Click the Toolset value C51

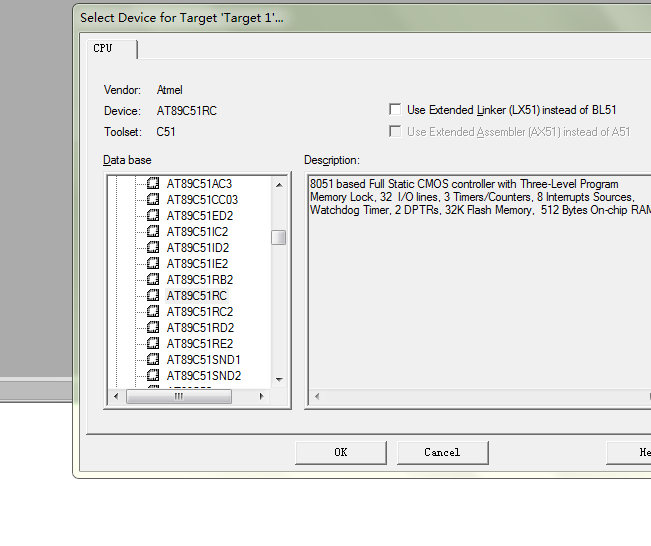click(166, 132)
